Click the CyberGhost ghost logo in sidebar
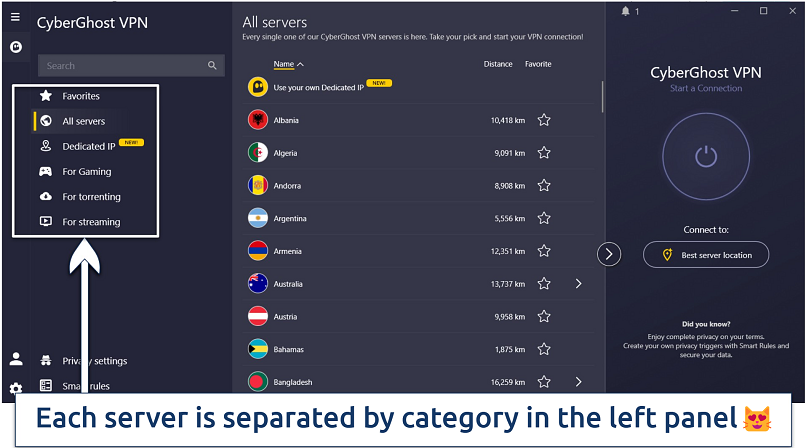Image resolution: width=806 pixels, height=448 pixels. click(x=16, y=47)
